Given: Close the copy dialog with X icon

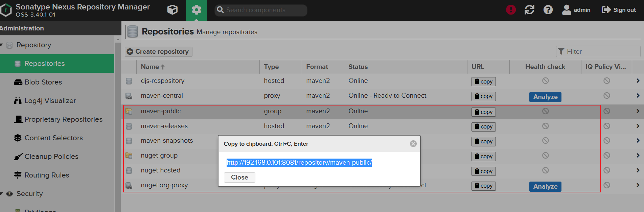Looking at the screenshot, I should (413, 144).
